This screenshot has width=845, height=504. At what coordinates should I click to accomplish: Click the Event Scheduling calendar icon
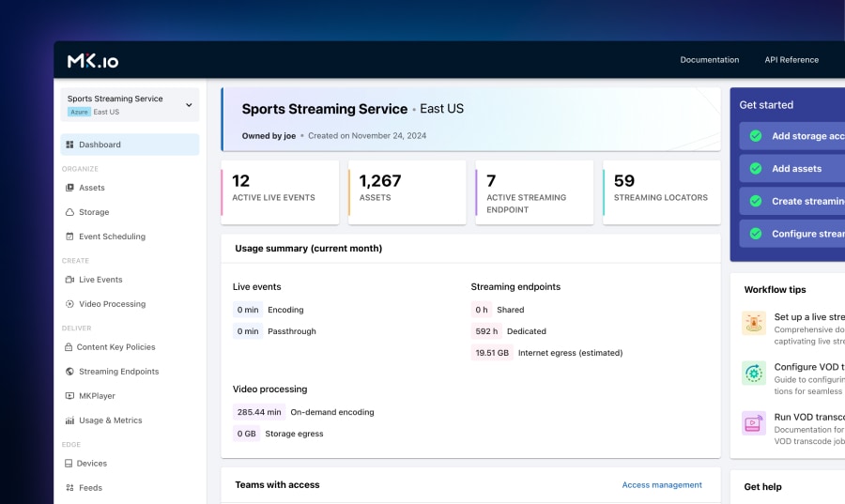click(x=69, y=237)
